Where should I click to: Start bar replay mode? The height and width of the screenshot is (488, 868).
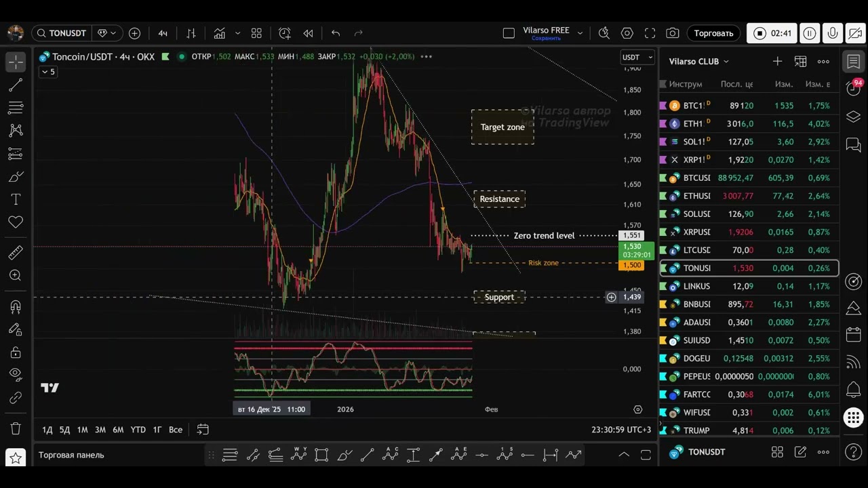tap(308, 33)
